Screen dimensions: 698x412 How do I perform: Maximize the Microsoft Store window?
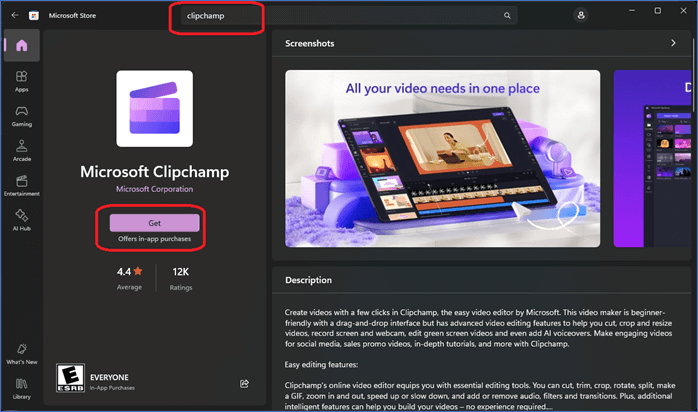click(657, 11)
